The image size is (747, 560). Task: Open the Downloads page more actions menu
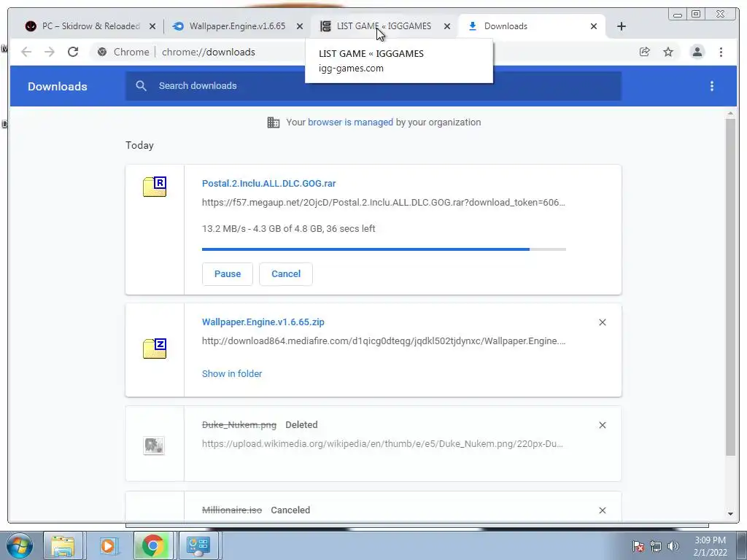[x=712, y=86]
